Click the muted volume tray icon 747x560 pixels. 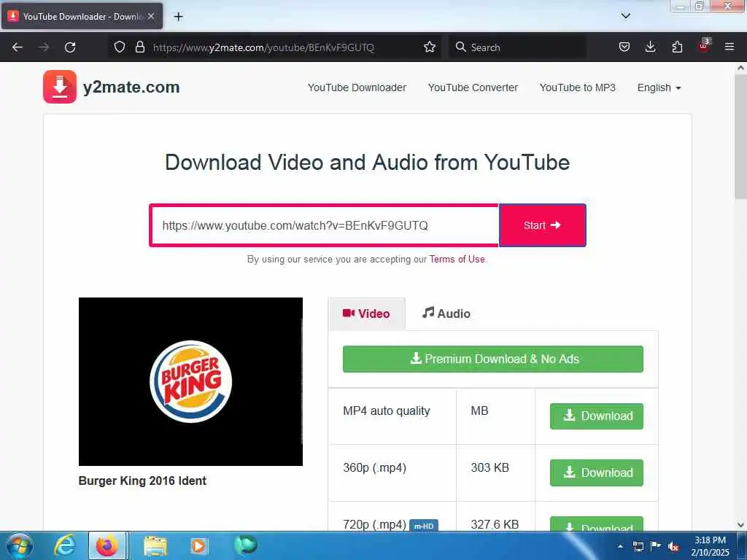(x=673, y=546)
